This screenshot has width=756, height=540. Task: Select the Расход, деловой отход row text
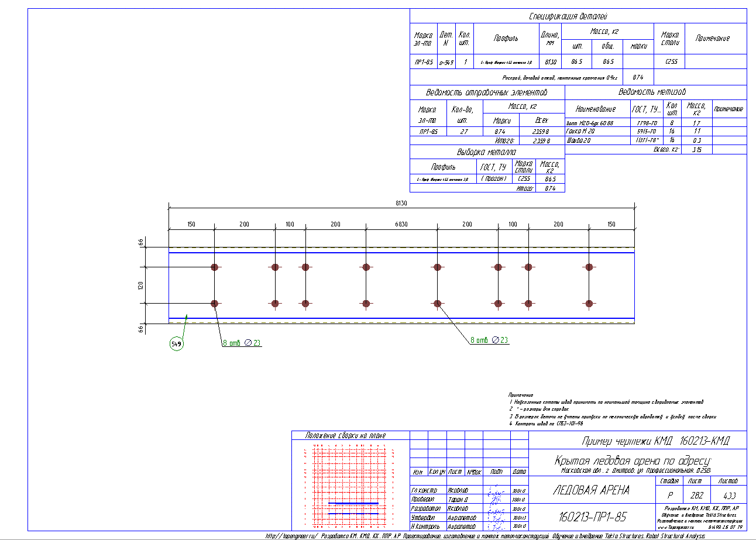coord(560,77)
